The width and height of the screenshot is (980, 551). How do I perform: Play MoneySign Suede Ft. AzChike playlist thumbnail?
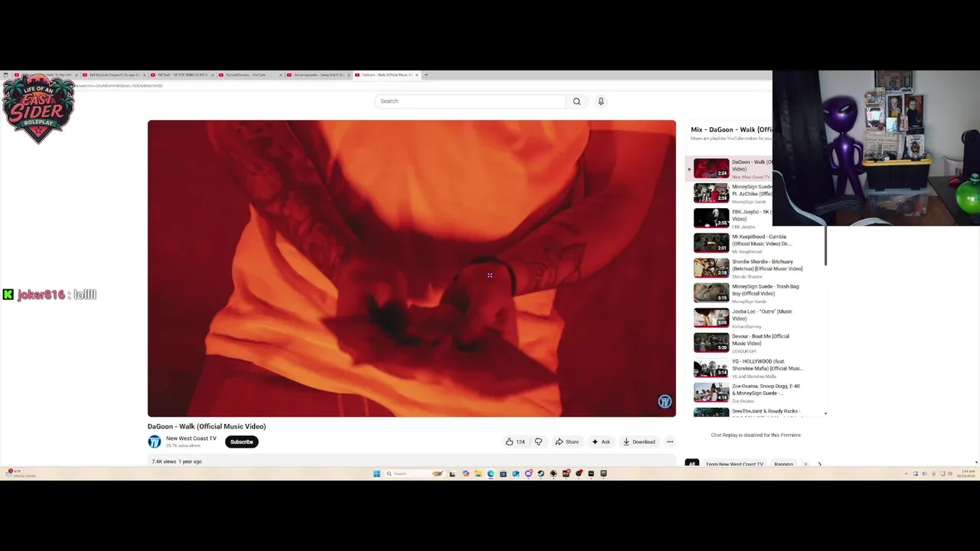pyautogui.click(x=711, y=193)
